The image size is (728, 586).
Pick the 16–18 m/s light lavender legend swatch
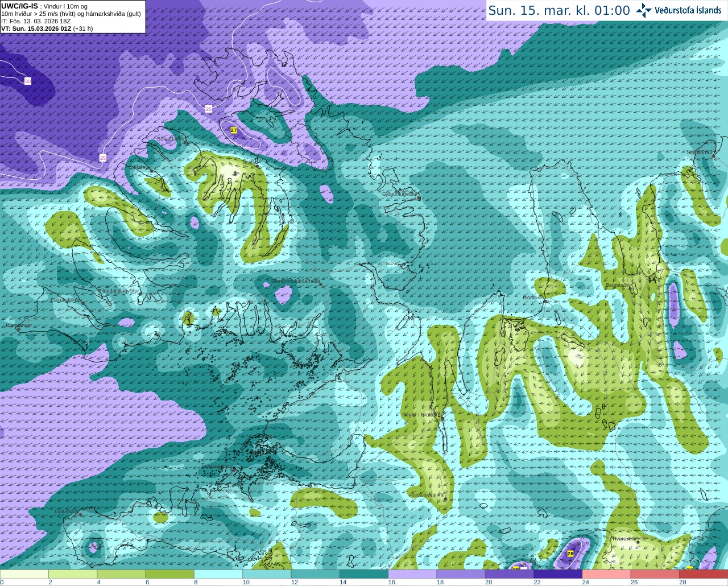click(x=412, y=574)
